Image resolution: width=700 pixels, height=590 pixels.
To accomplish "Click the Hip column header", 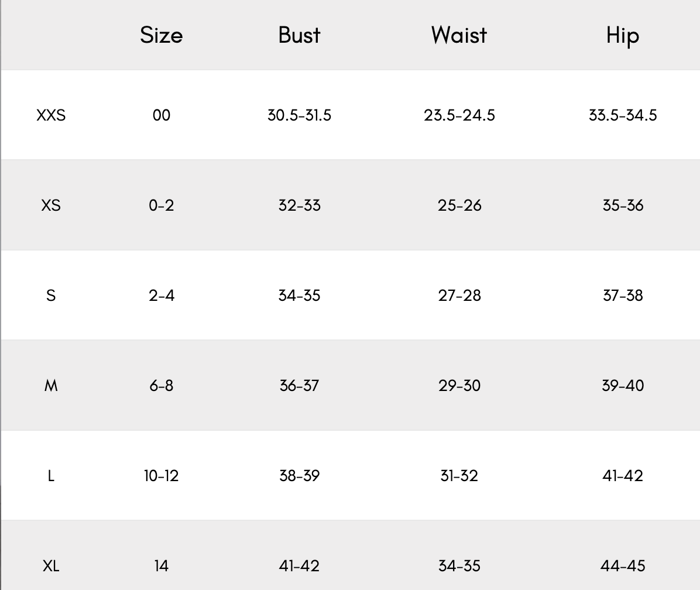I will point(622,36).
